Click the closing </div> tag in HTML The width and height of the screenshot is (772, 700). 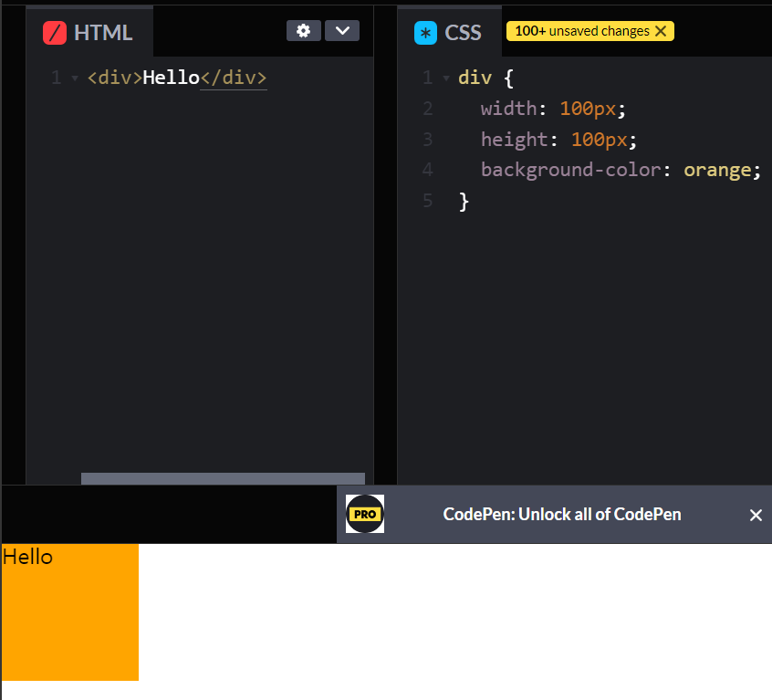pyautogui.click(x=234, y=78)
